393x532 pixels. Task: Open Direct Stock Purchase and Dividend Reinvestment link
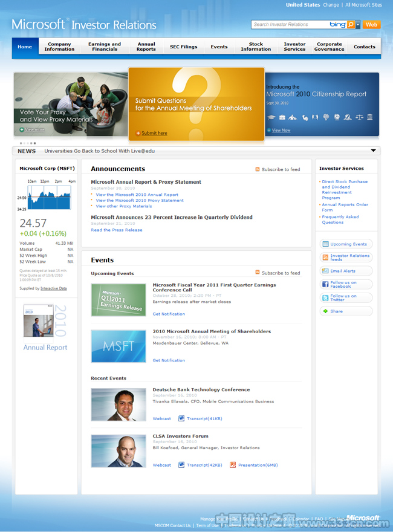point(345,190)
